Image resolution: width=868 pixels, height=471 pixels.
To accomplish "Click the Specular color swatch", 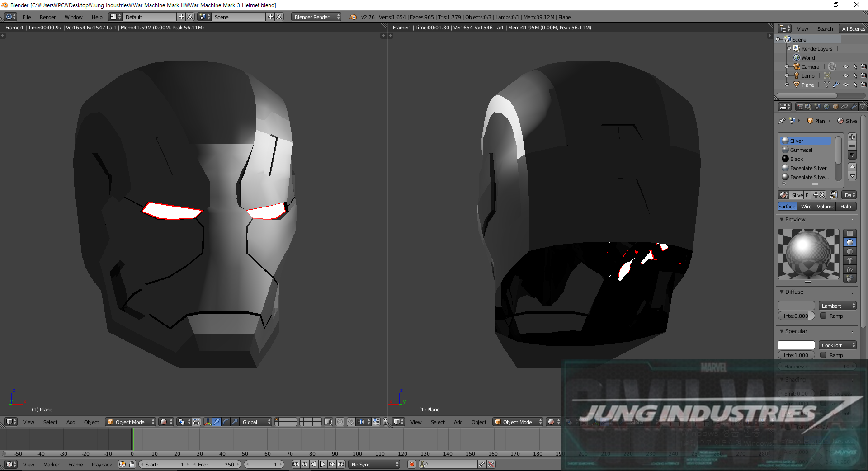I will pyautogui.click(x=796, y=345).
